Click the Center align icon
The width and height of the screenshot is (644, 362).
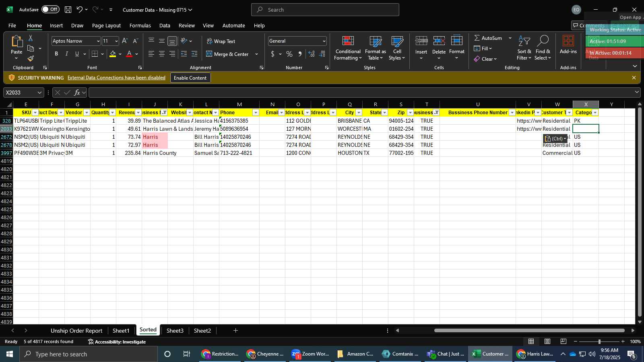coord(162,54)
